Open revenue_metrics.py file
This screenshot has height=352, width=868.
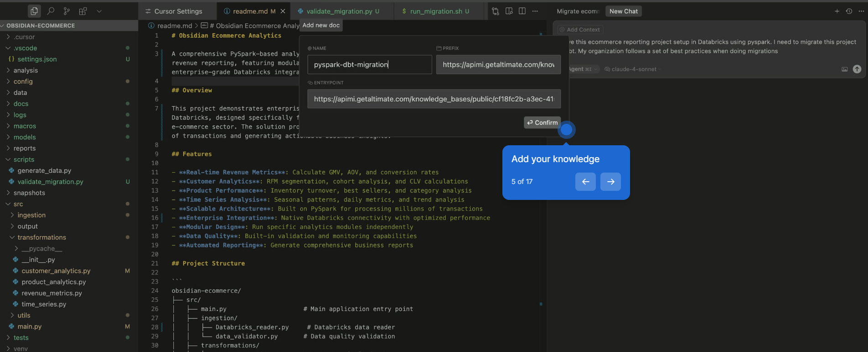pos(68,293)
